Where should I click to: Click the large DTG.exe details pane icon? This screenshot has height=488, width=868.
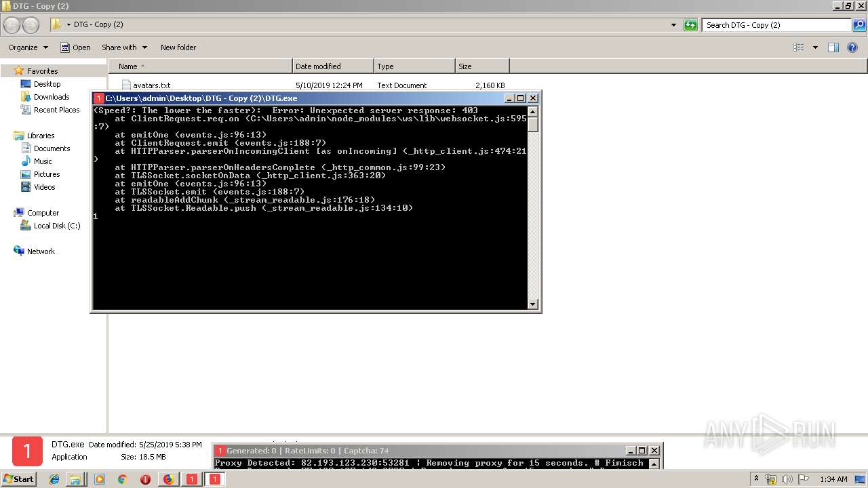pos(27,452)
